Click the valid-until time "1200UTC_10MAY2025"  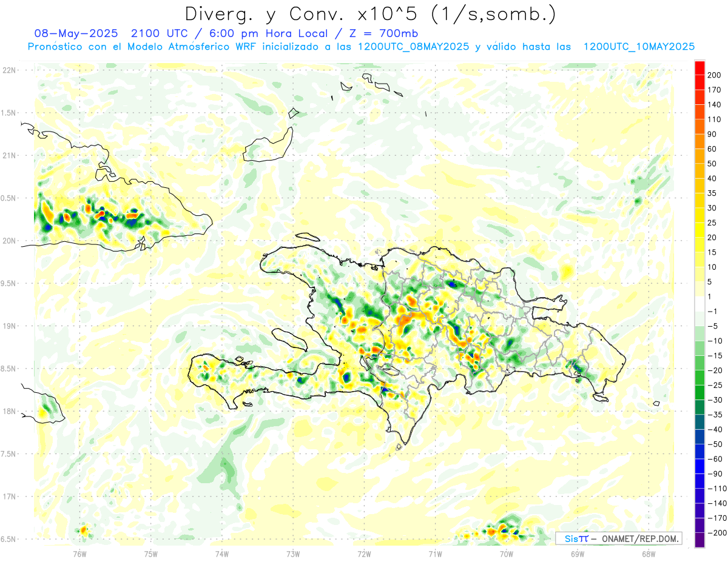pyautogui.click(x=639, y=47)
